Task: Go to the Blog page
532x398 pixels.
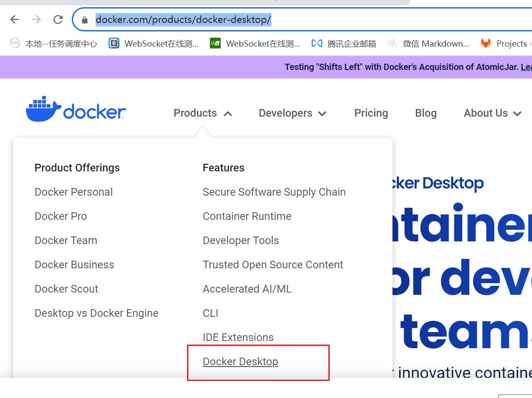Action: pos(426,113)
